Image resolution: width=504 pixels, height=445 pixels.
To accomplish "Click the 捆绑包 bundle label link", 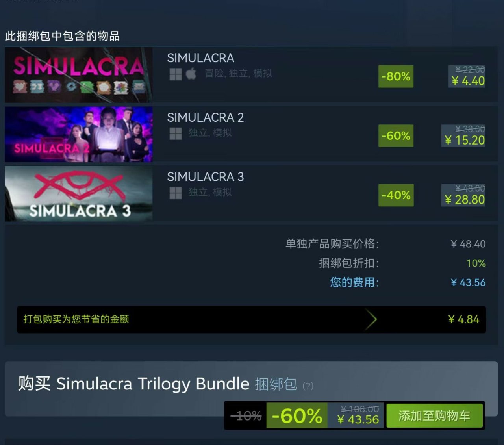I will pyautogui.click(x=276, y=384).
